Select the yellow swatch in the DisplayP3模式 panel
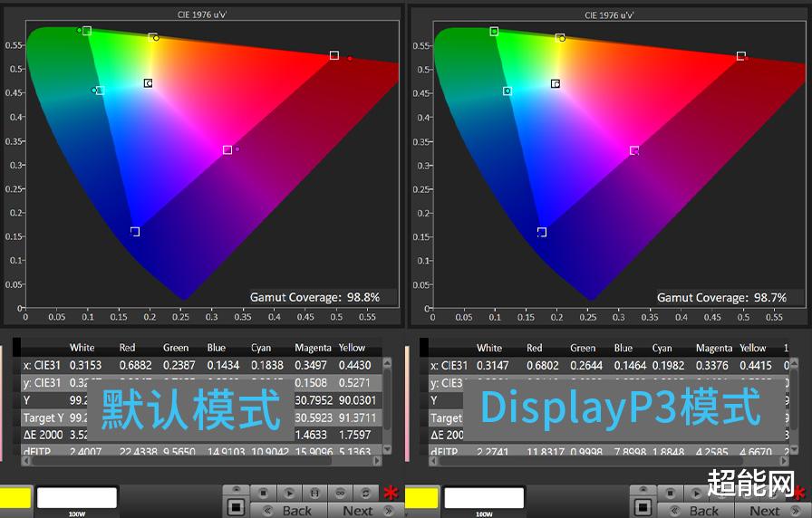The width and height of the screenshot is (812, 518). pyautogui.click(x=421, y=497)
